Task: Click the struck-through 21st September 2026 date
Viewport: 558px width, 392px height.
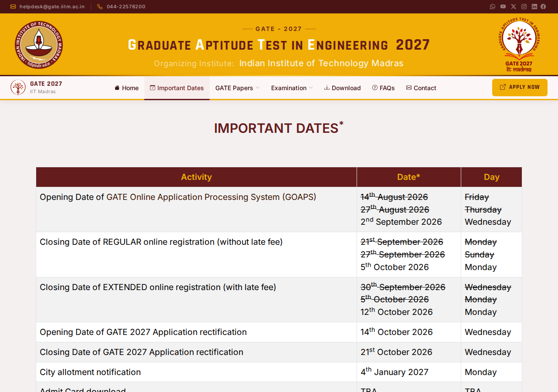Action: tap(402, 242)
